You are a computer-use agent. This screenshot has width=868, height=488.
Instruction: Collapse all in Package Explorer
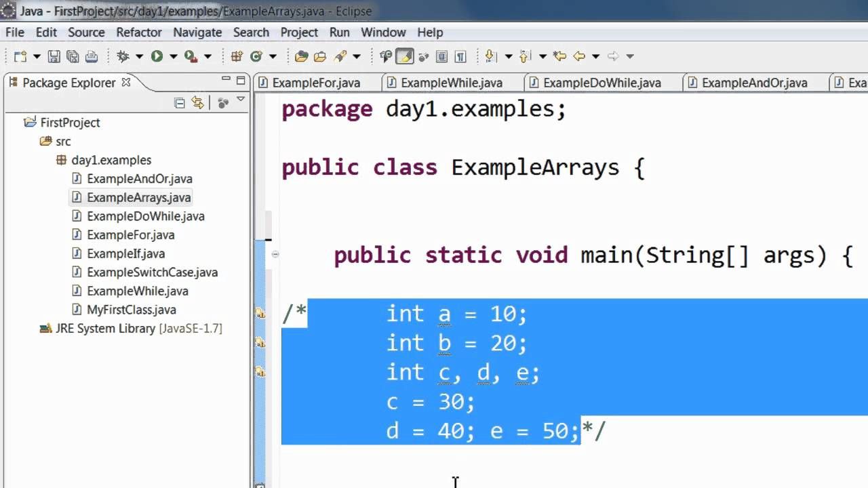[x=180, y=103]
